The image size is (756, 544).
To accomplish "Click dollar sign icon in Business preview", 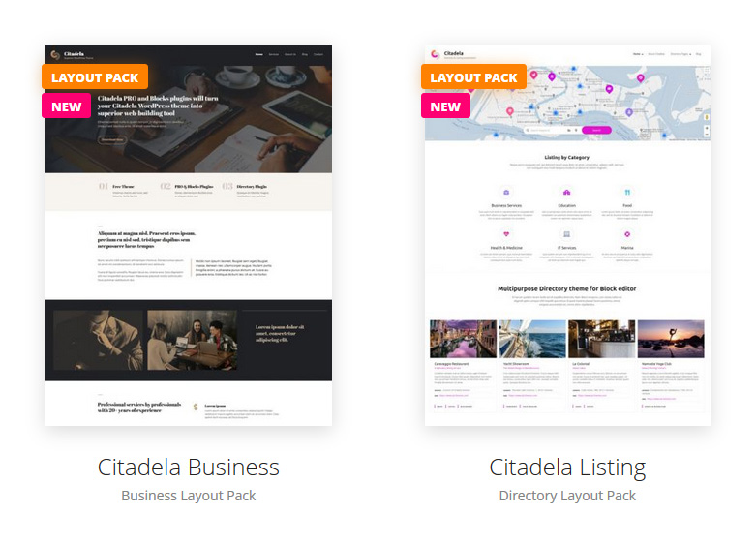I will point(196,408).
